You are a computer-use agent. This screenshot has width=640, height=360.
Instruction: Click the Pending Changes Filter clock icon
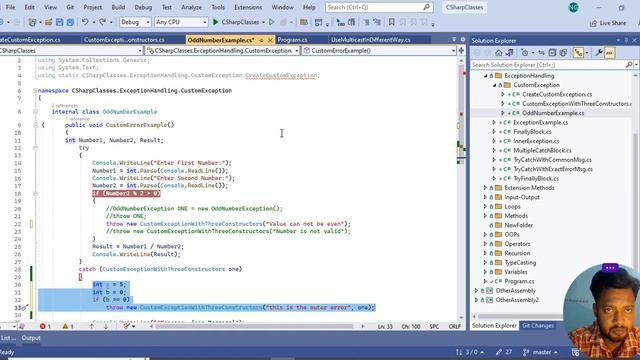pyautogui.click(x=525, y=53)
